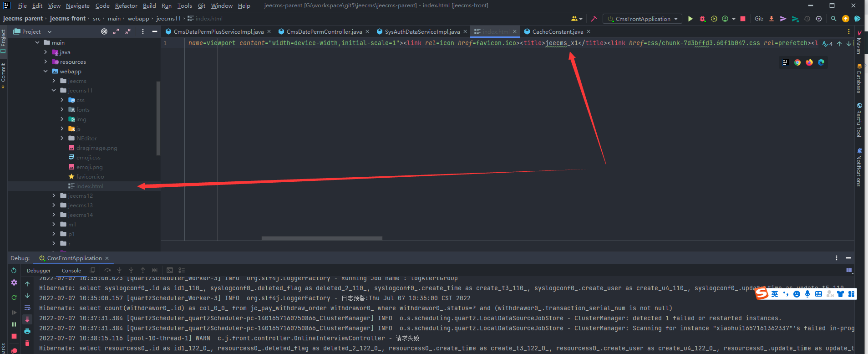Stop the application from the main toolbar
The width and height of the screenshot is (868, 354).
[x=743, y=19]
